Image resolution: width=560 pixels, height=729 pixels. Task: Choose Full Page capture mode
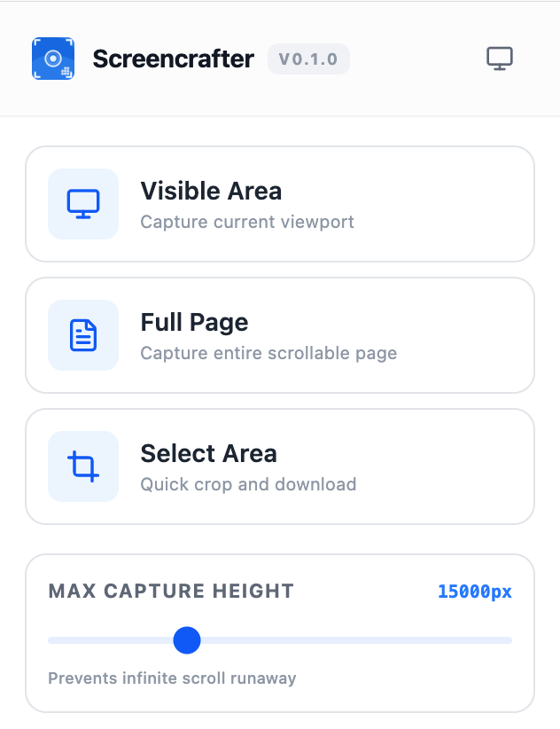click(280, 335)
